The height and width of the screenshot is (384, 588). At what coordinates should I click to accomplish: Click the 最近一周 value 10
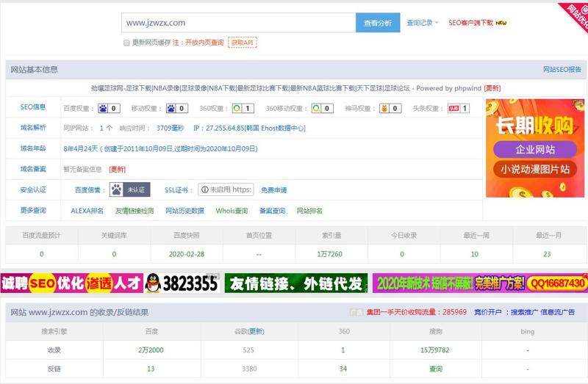(474, 254)
